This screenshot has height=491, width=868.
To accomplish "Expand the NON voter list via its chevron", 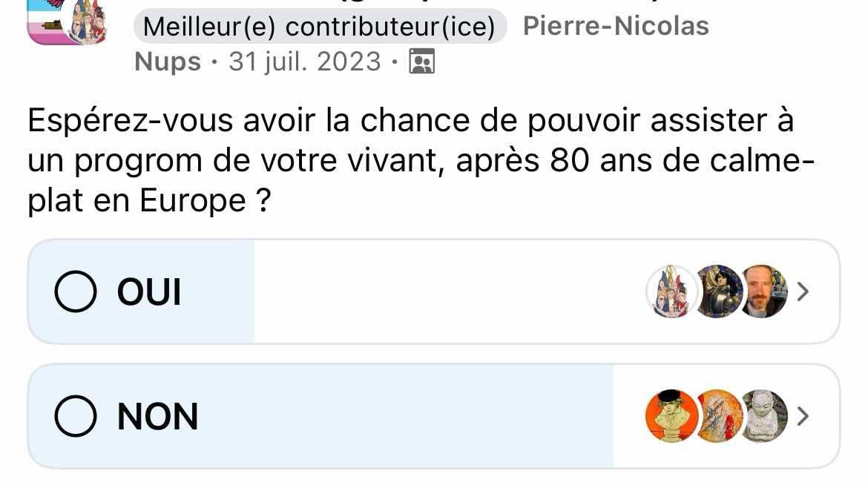I will 803,416.
